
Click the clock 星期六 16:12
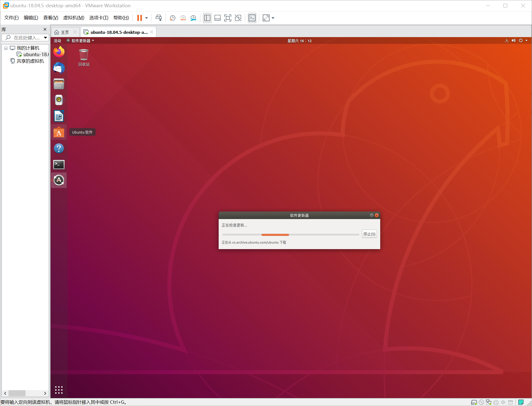click(300, 41)
